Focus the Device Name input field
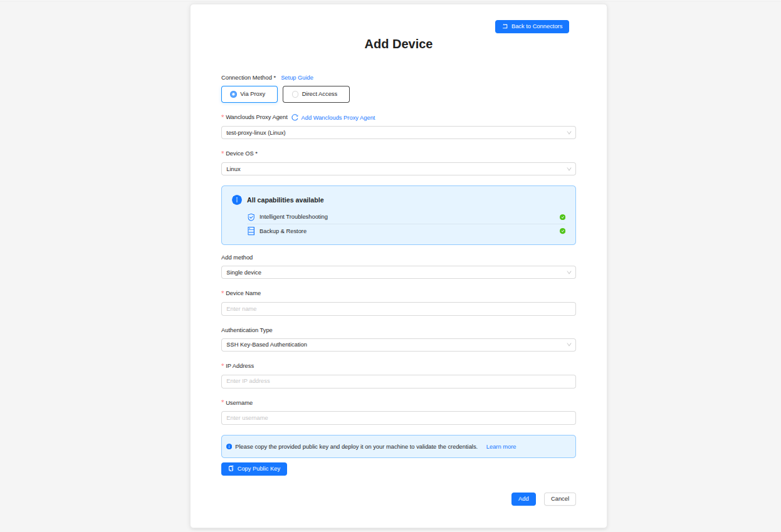Viewport: 781px width, 532px height. [x=399, y=309]
